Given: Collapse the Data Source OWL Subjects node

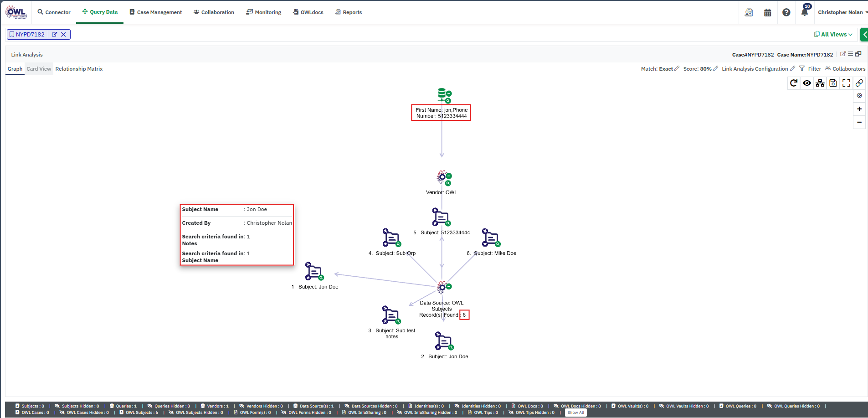Looking at the screenshot, I should click(x=449, y=286).
